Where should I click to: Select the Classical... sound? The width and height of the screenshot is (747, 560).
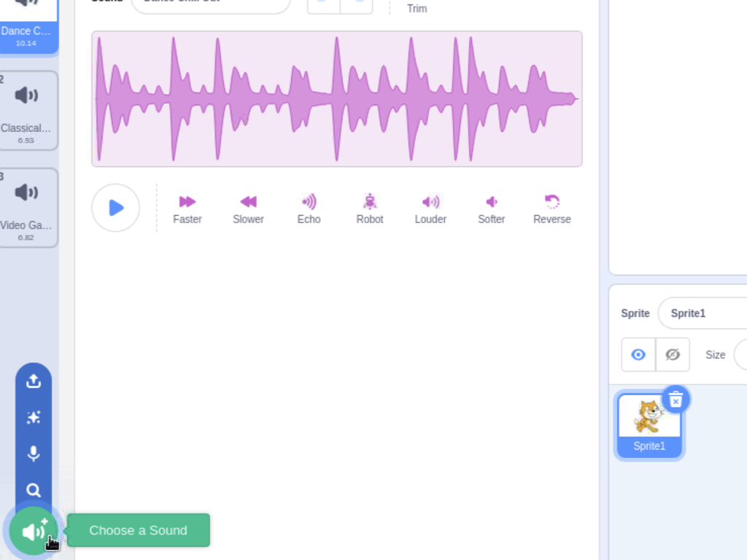[28, 111]
